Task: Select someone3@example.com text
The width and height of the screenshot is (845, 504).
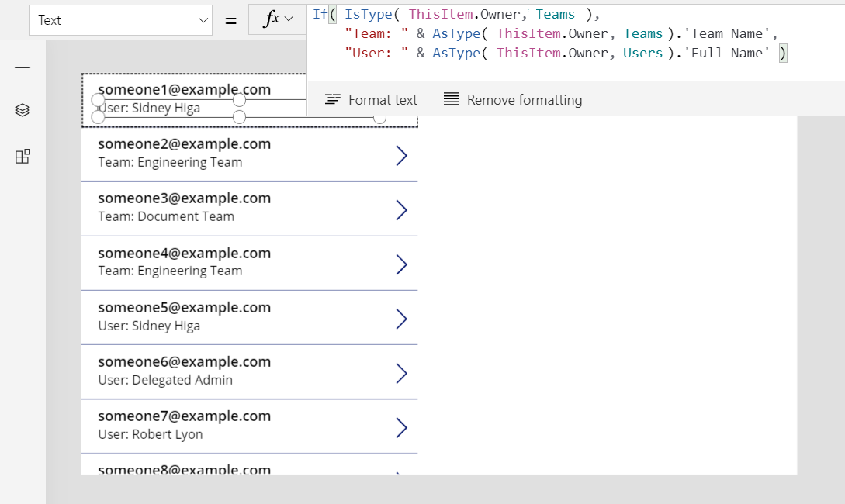Action: click(185, 198)
